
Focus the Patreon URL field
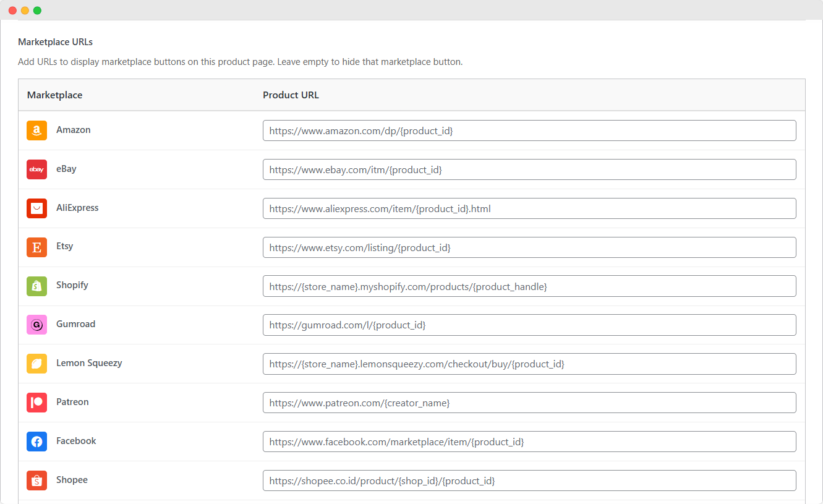(529, 403)
